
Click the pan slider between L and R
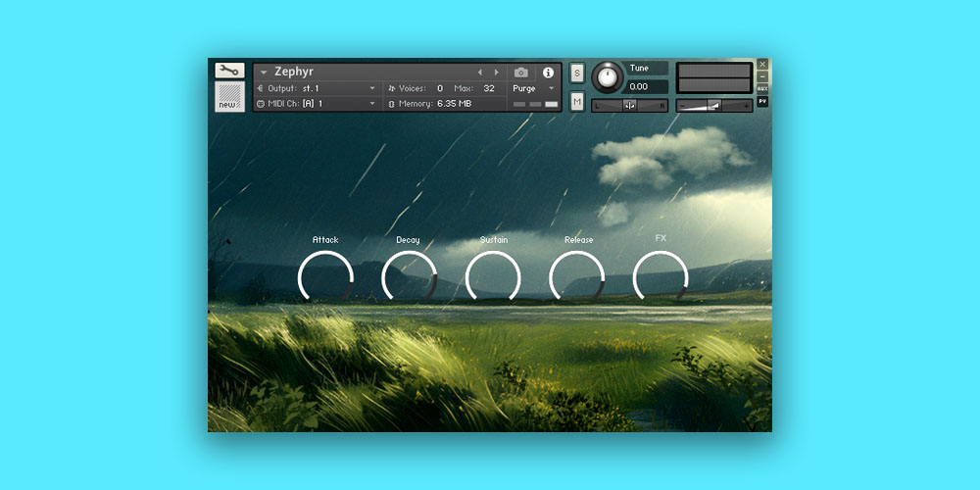click(630, 105)
